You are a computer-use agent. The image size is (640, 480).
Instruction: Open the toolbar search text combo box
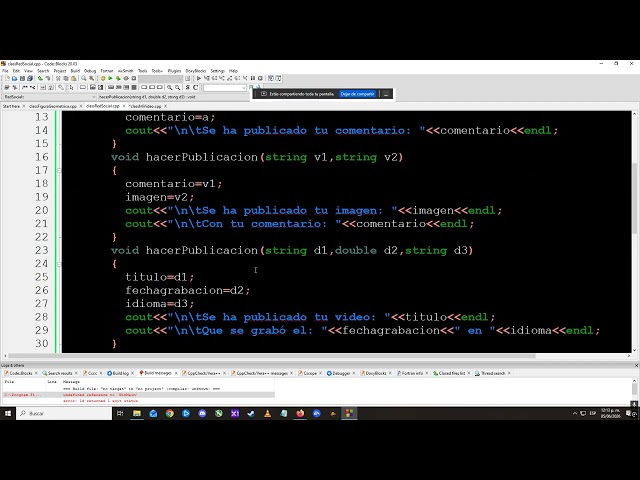[224, 87]
